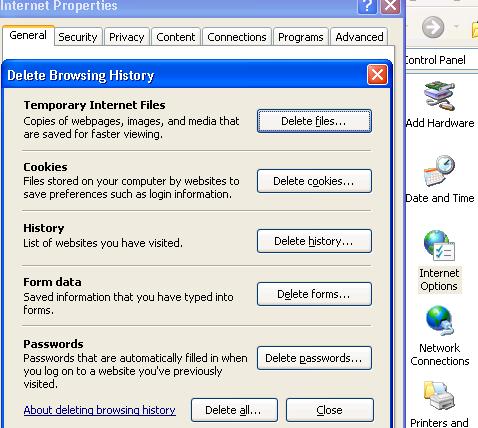Select the Programs tab
The height and width of the screenshot is (428, 478).
click(x=301, y=37)
